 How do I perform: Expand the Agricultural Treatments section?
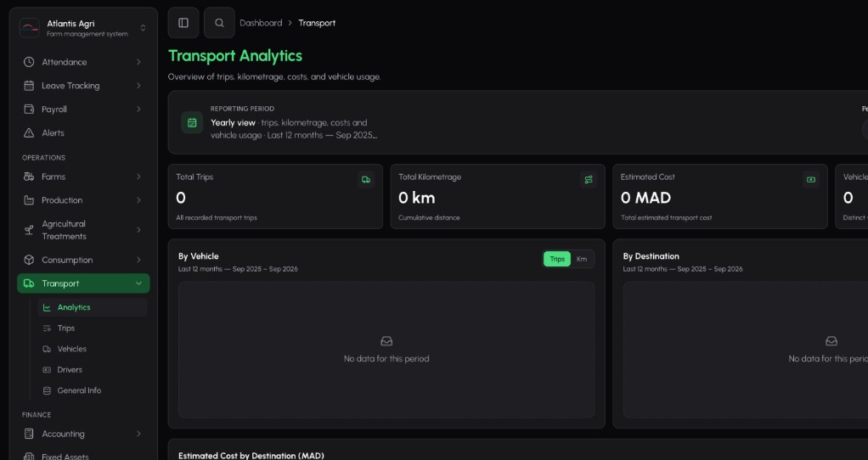click(x=83, y=230)
